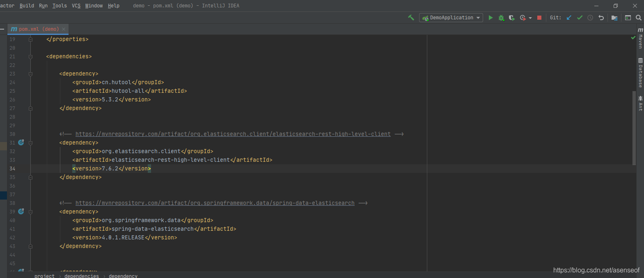The width and height of the screenshot is (644, 278).
Task: Open Project Structure folder icon
Action: tap(614, 18)
